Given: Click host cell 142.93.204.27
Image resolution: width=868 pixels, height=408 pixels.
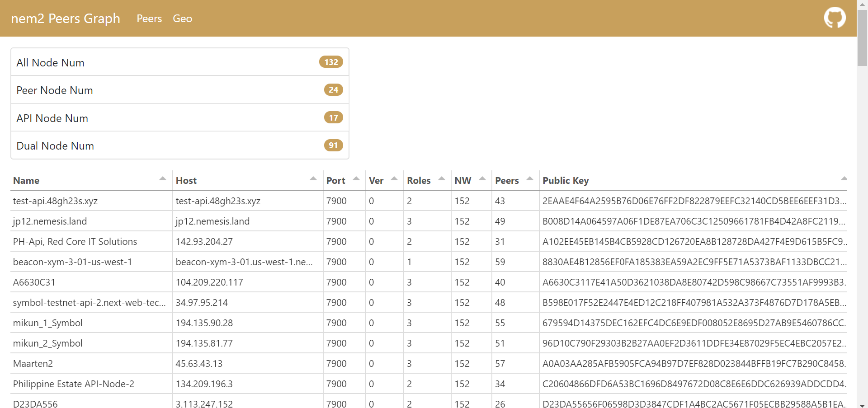Looking at the screenshot, I should pyautogui.click(x=248, y=241).
